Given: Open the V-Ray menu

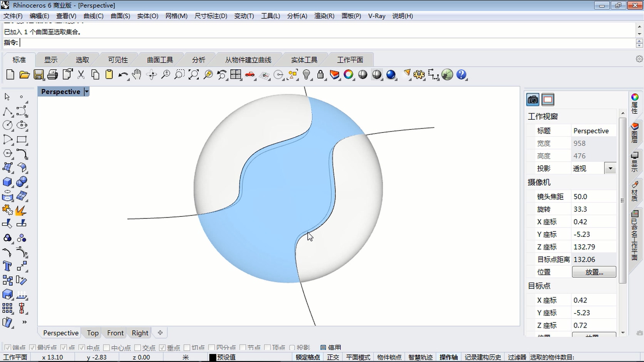Looking at the screenshot, I should [x=377, y=16].
